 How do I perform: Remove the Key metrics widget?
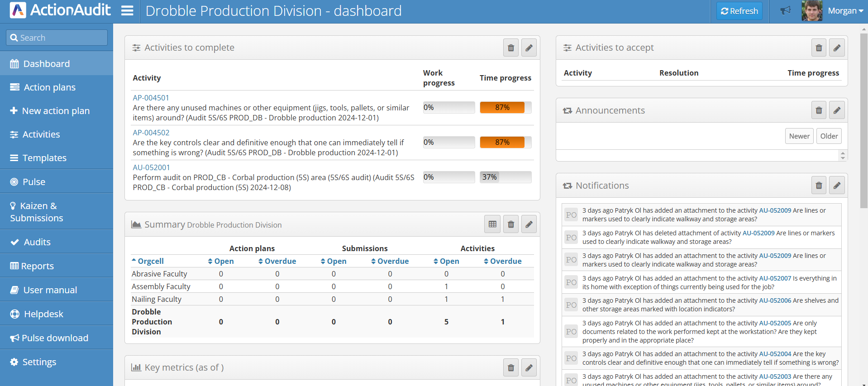[510, 368]
